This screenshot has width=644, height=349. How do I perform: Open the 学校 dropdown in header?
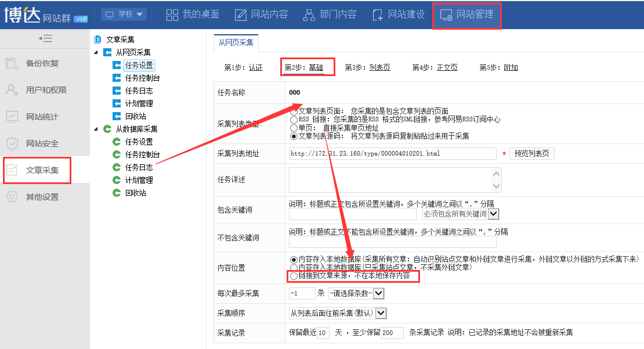(x=124, y=15)
